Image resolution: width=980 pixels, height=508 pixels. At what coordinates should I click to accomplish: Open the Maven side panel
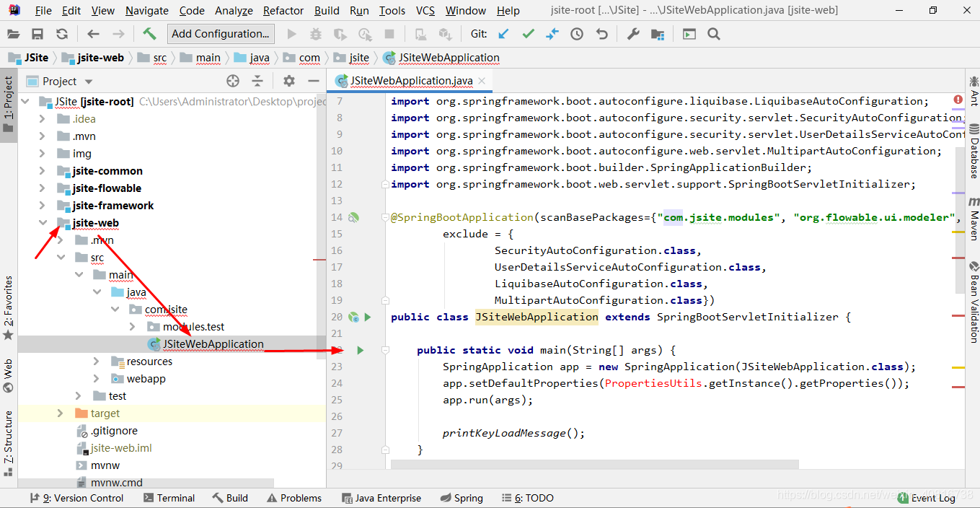[x=974, y=219]
